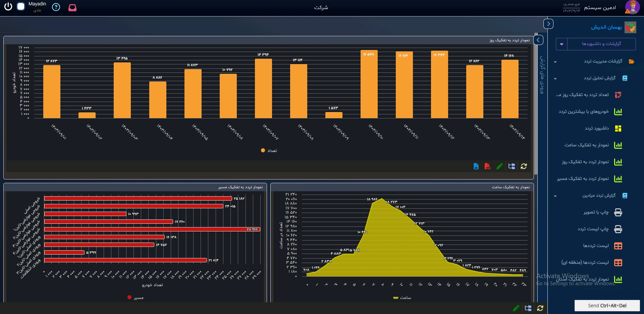Click the tallest orange bar labeled ۱۶ ۵۴۸
This screenshot has height=314, width=644.
point(369,84)
